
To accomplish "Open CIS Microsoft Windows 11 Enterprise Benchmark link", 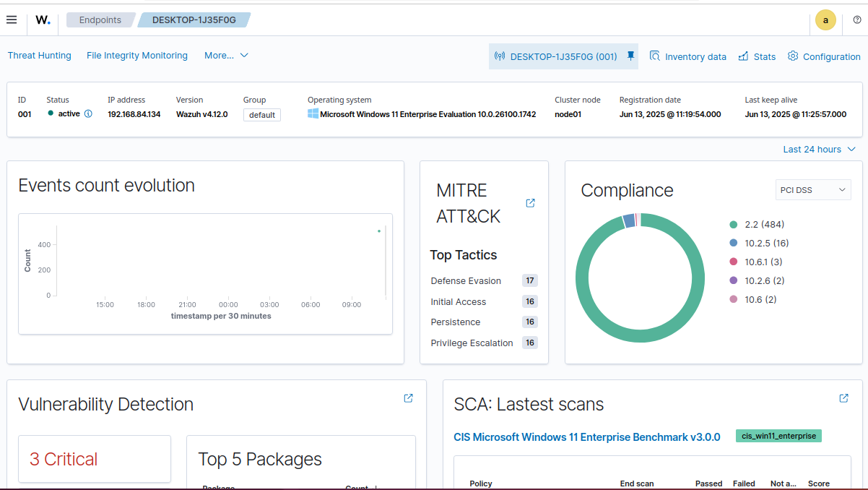I will (587, 437).
